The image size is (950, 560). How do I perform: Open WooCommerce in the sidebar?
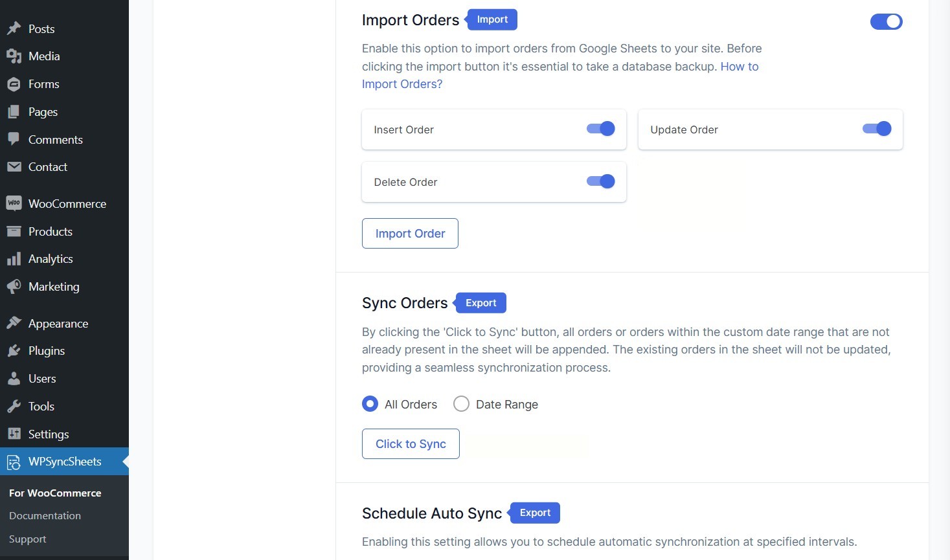[64, 203]
